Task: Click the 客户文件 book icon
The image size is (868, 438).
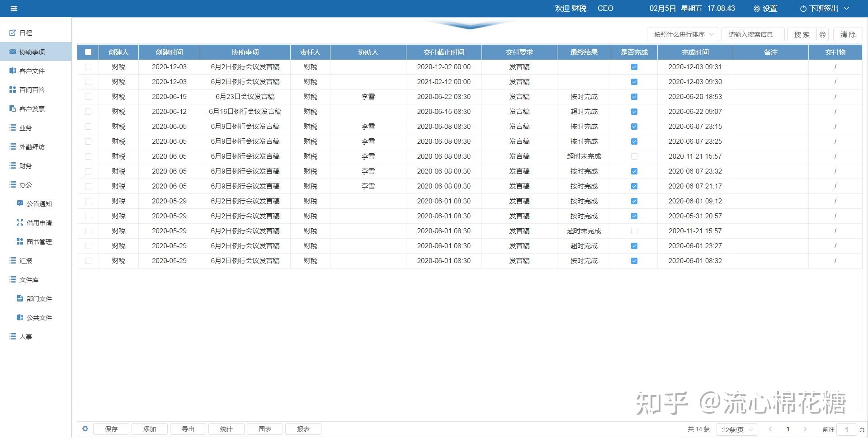Action: coord(13,71)
